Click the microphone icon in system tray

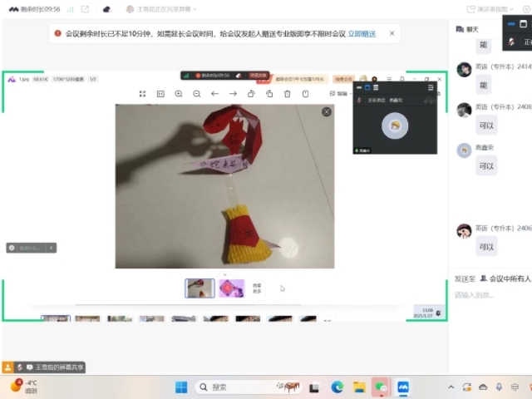tap(499, 387)
